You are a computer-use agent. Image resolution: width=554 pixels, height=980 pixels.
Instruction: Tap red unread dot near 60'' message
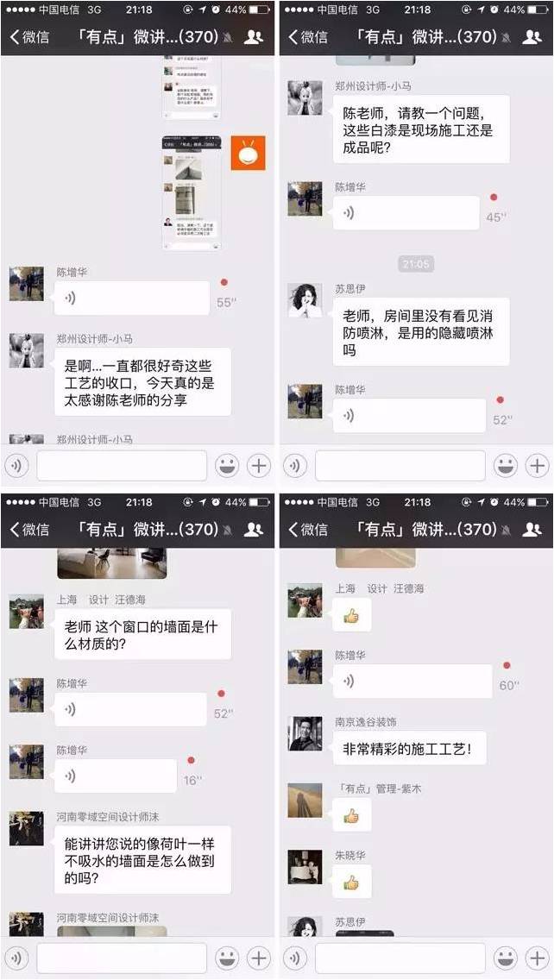click(x=507, y=666)
